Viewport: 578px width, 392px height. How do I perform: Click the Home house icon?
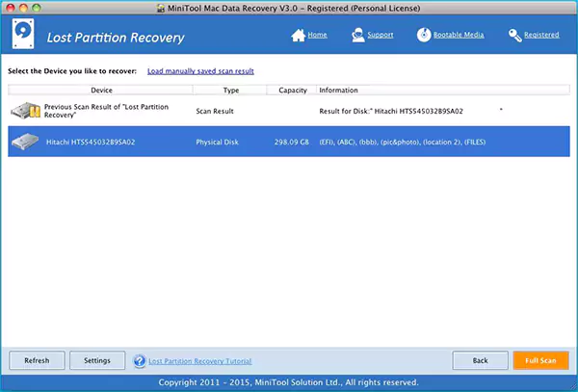[x=298, y=36]
